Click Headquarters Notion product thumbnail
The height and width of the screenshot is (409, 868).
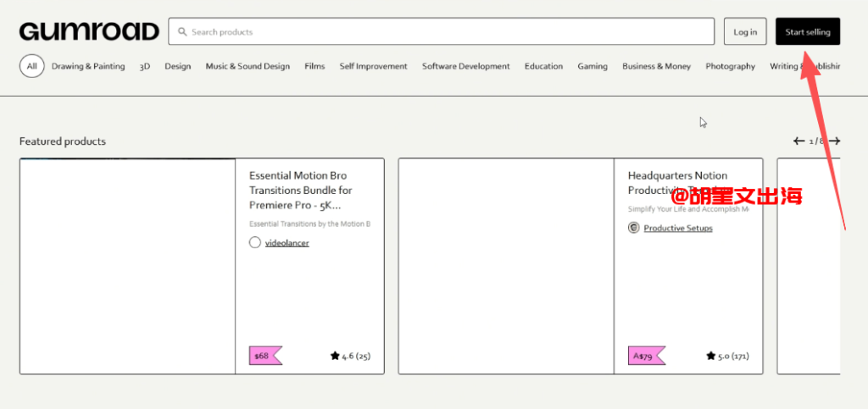click(x=506, y=267)
